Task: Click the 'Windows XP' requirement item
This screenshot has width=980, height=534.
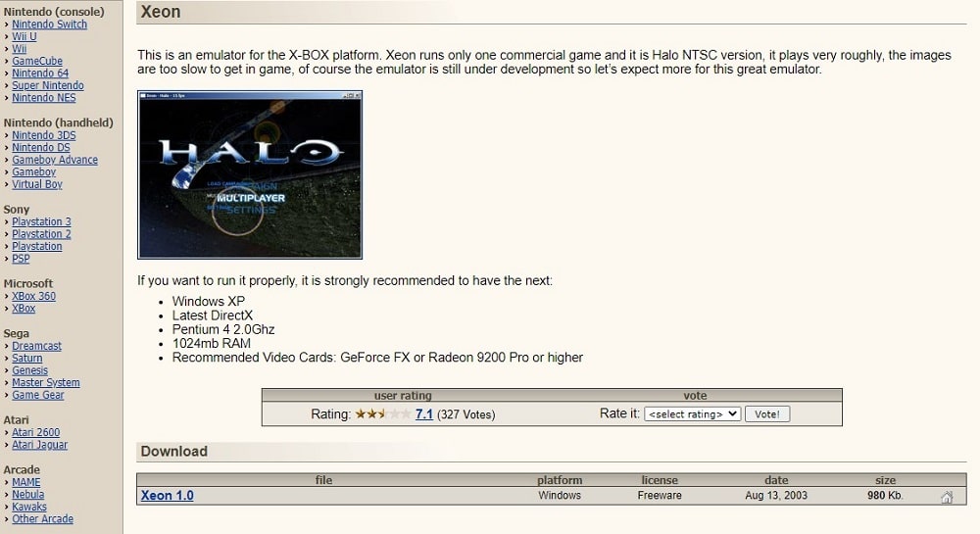Action: pos(209,301)
